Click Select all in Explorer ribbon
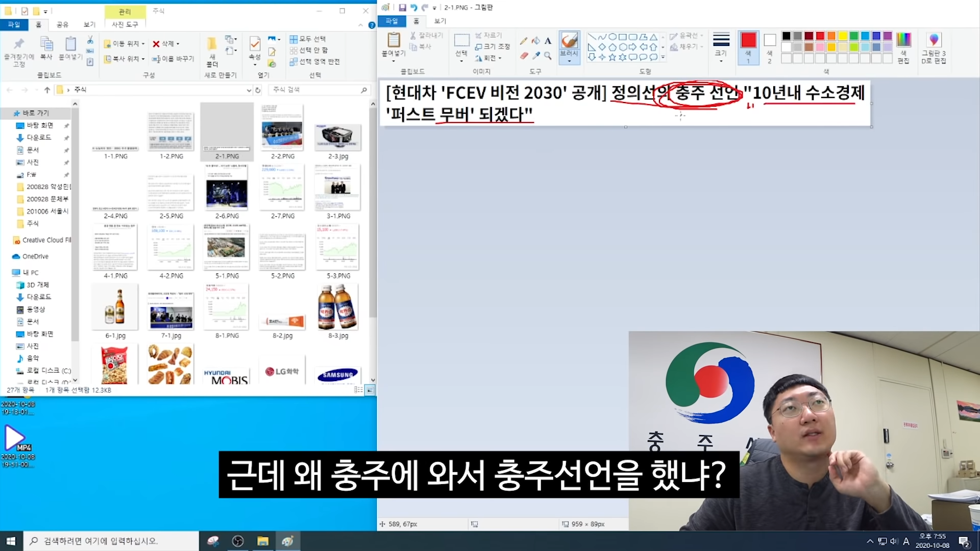This screenshot has width=980, height=551. (x=308, y=39)
